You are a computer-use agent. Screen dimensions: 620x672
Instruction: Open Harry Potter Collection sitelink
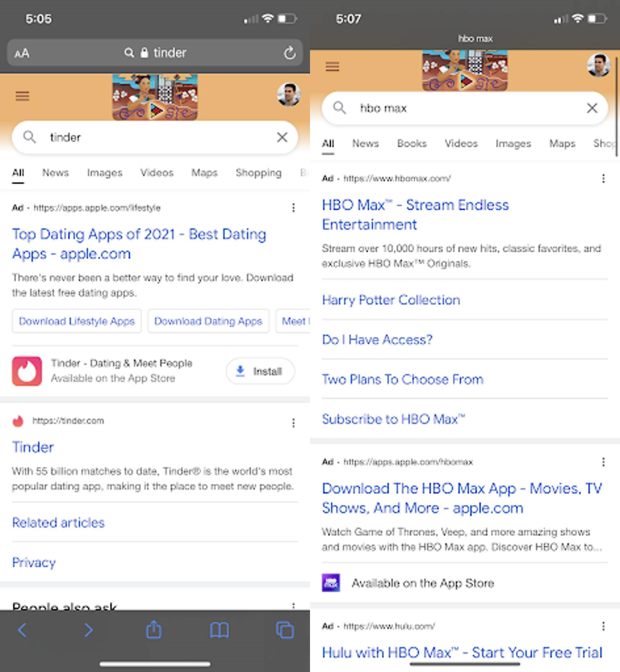click(x=391, y=300)
